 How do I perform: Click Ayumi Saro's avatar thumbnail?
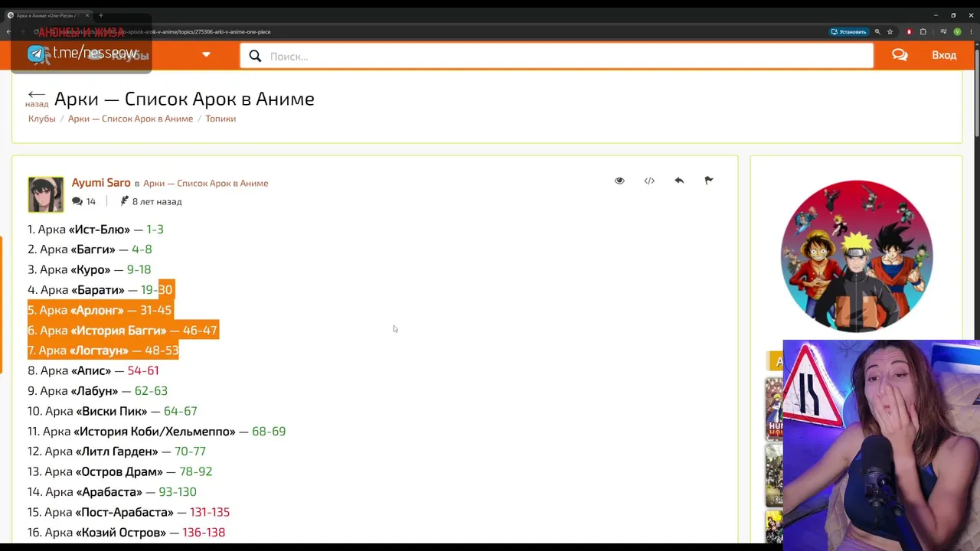pos(46,194)
